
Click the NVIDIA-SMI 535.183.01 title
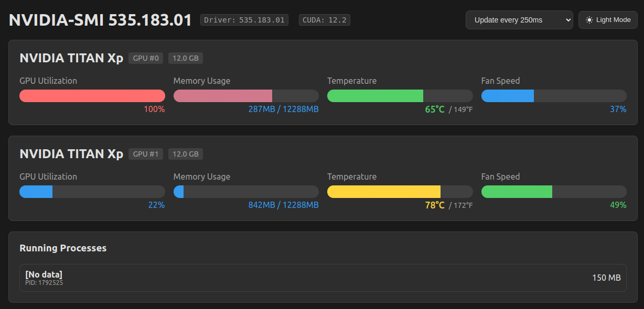(100, 20)
